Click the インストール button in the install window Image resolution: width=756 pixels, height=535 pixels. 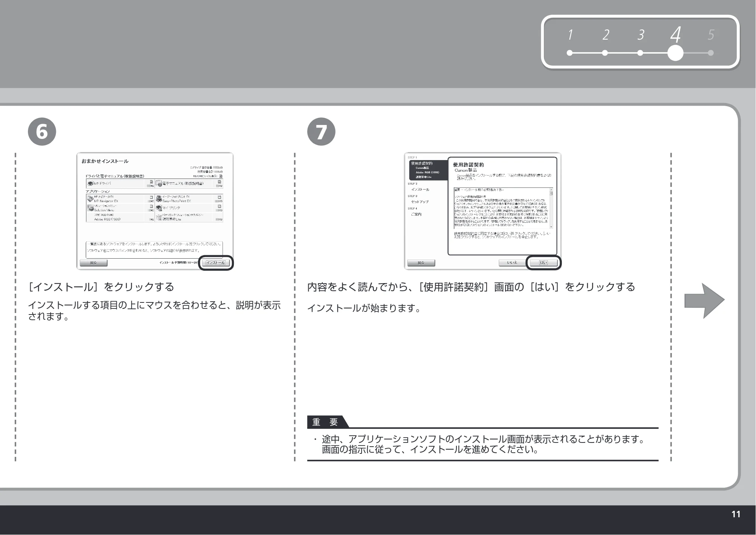coord(215,263)
